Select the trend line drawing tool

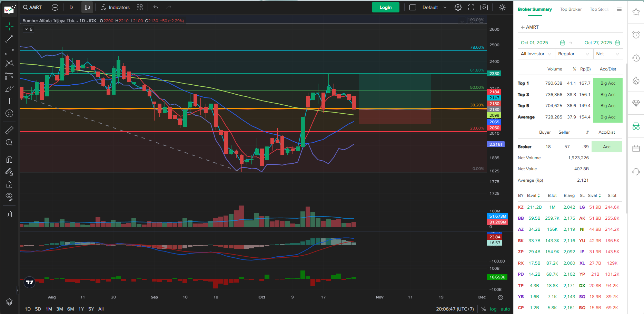point(9,39)
